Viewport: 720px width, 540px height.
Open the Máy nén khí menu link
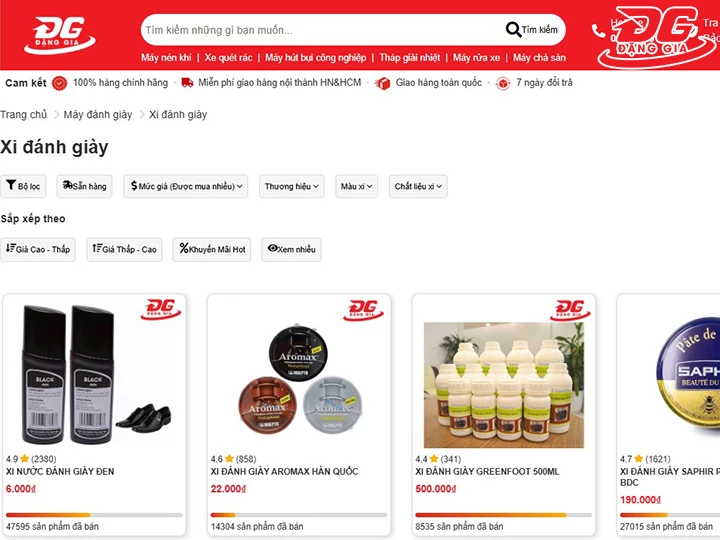pyautogui.click(x=166, y=58)
